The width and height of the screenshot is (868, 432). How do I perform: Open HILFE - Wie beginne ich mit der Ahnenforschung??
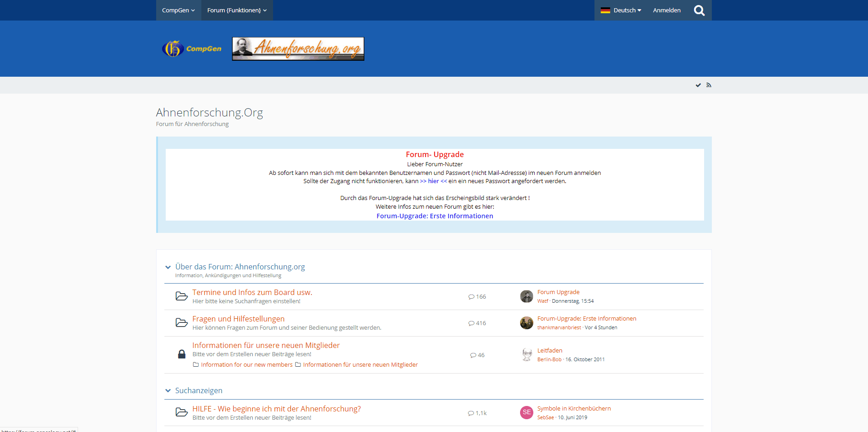coord(276,409)
